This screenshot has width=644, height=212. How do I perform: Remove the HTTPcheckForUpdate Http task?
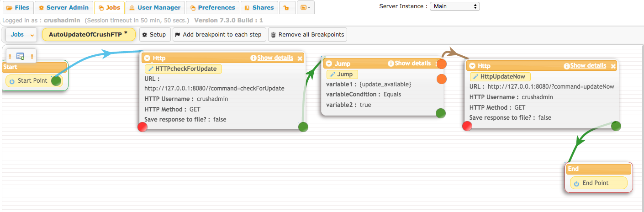[300, 58]
